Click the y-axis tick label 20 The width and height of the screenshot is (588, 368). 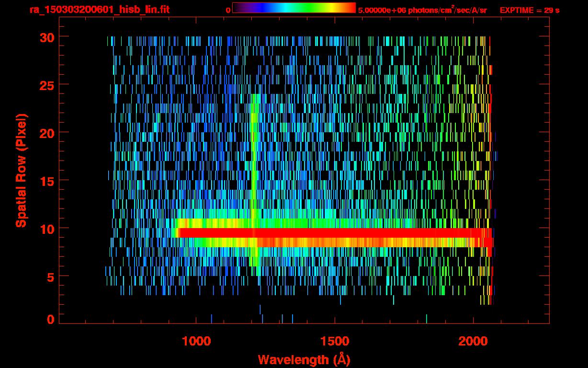click(x=46, y=133)
